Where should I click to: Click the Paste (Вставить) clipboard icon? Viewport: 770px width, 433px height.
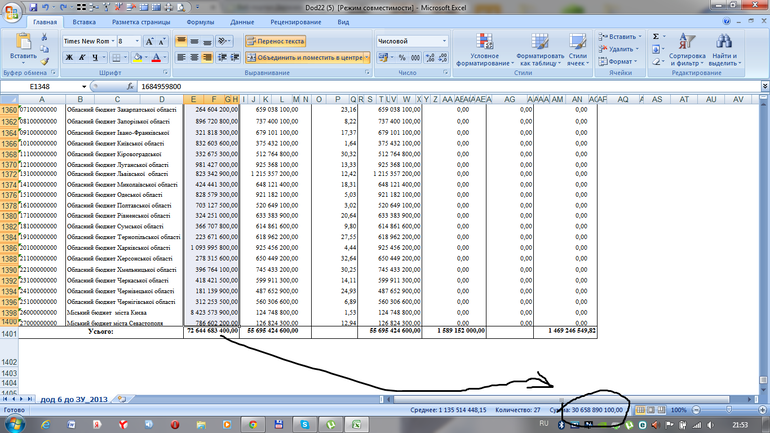[19, 44]
